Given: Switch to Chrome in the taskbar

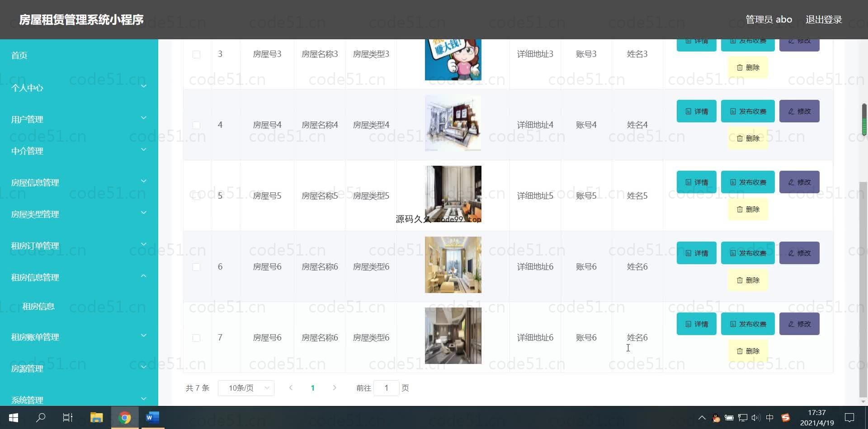Looking at the screenshot, I should tap(125, 418).
